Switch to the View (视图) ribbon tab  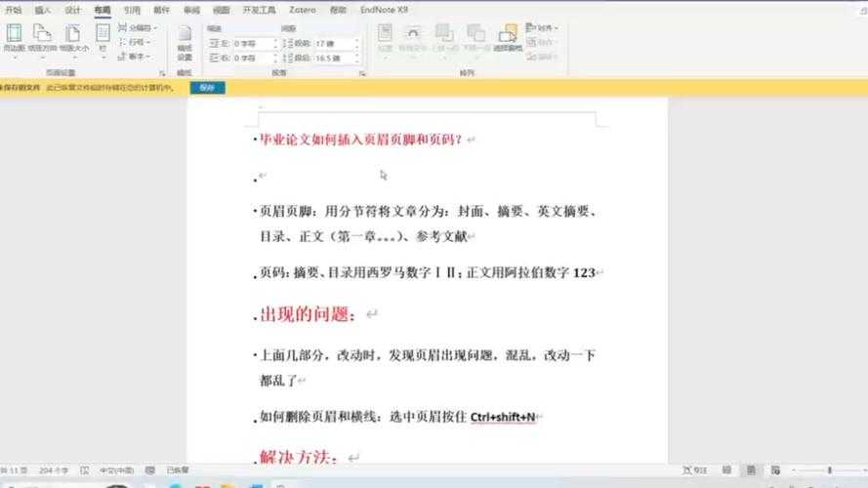coord(222,10)
